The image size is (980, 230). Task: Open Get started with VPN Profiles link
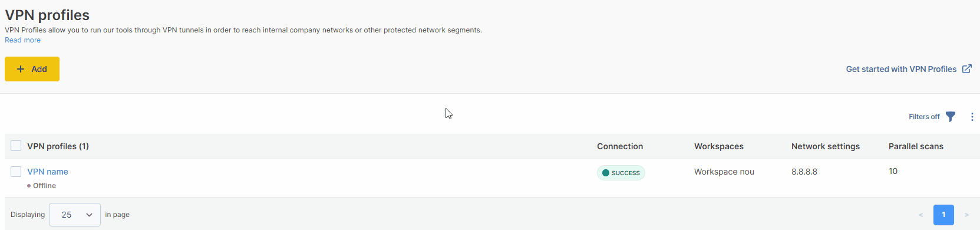[901, 69]
